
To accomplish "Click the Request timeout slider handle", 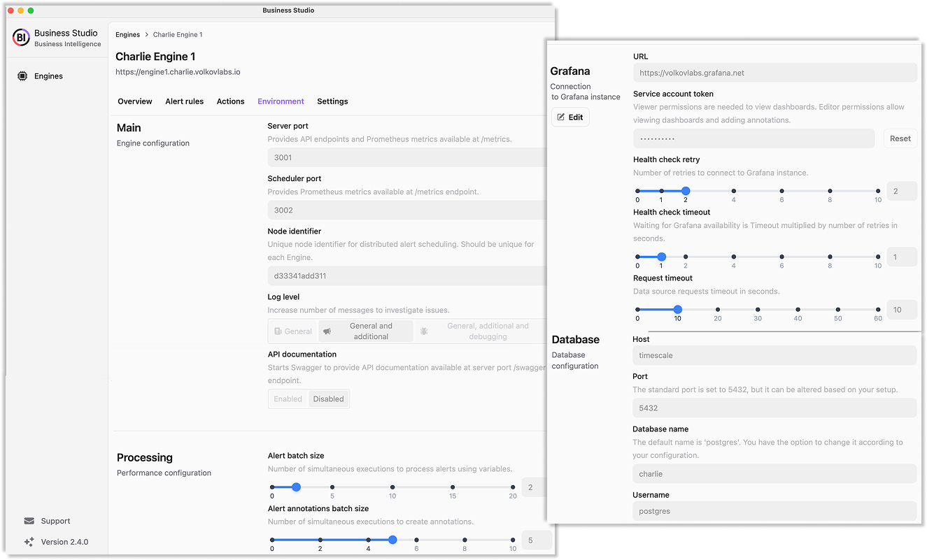I will [x=677, y=310].
